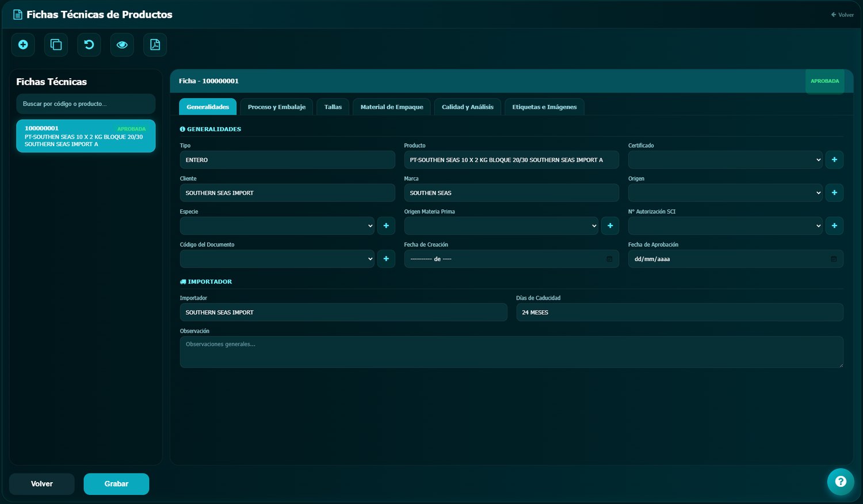Click the bottom Volver button
This screenshot has width=863, height=504.
point(42,484)
